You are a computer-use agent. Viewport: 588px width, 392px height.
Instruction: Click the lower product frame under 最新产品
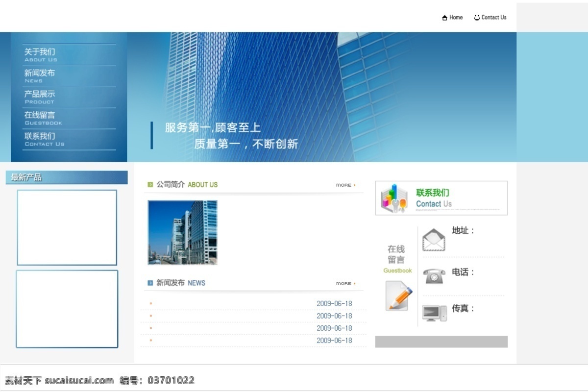[x=67, y=309]
